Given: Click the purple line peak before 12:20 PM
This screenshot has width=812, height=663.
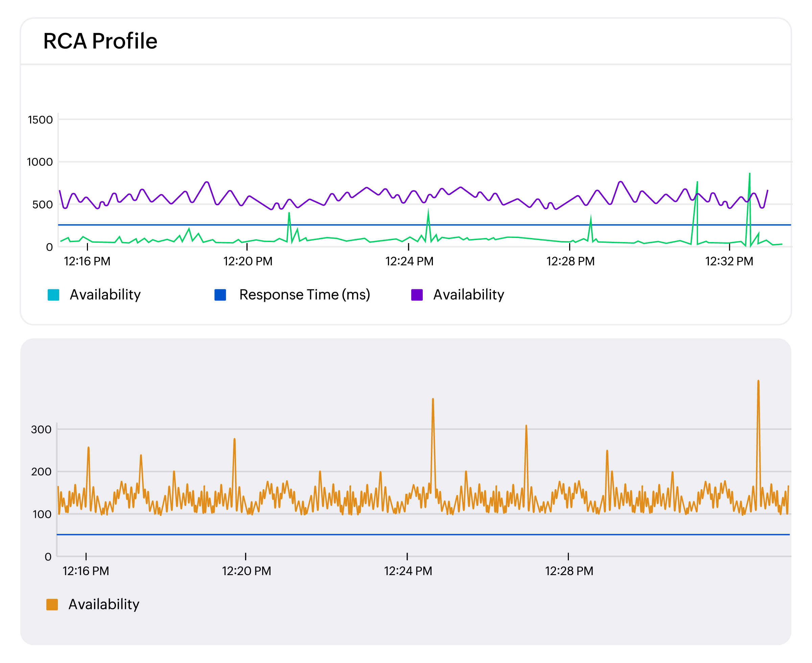Looking at the screenshot, I should [206, 183].
